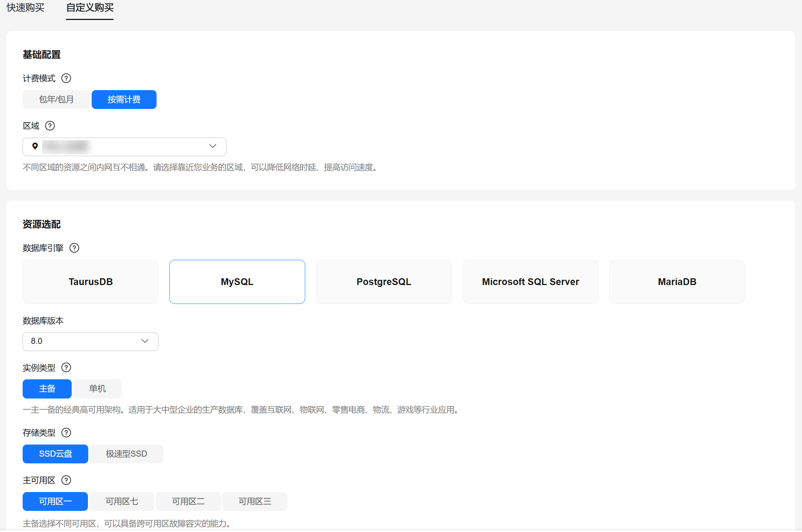Click help icon next to 数据库引擎

click(x=74, y=248)
